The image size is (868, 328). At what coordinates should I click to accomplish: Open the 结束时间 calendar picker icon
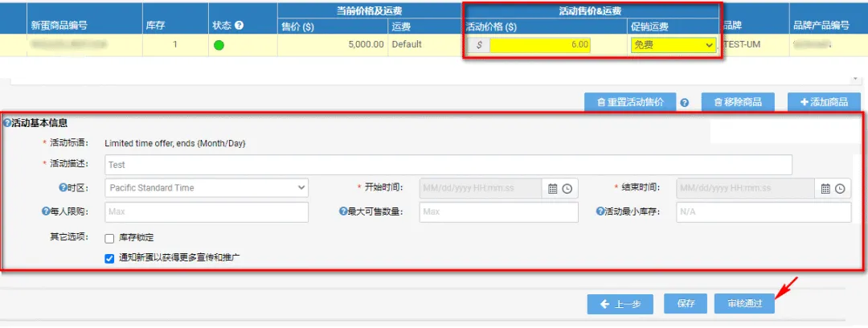point(824,188)
